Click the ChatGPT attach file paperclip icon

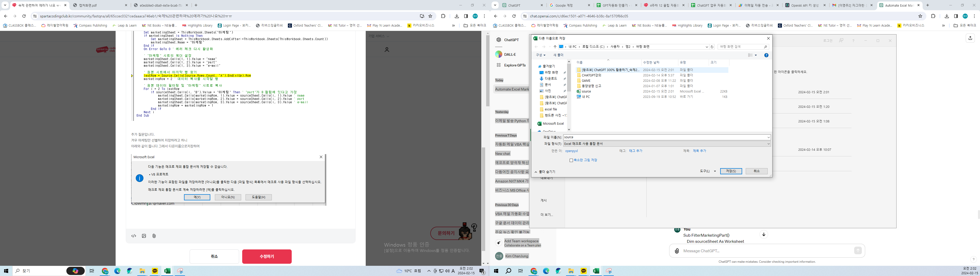tap(676, 251)
